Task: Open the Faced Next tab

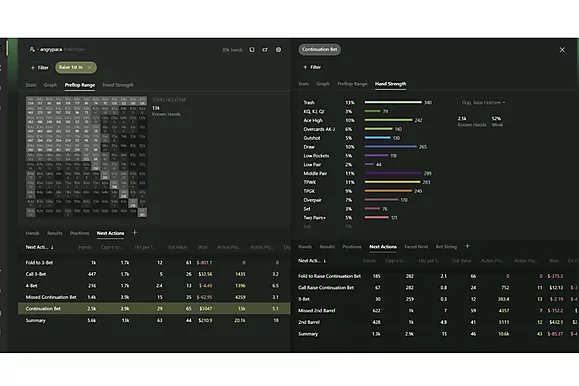Action: tap(416, 247)
